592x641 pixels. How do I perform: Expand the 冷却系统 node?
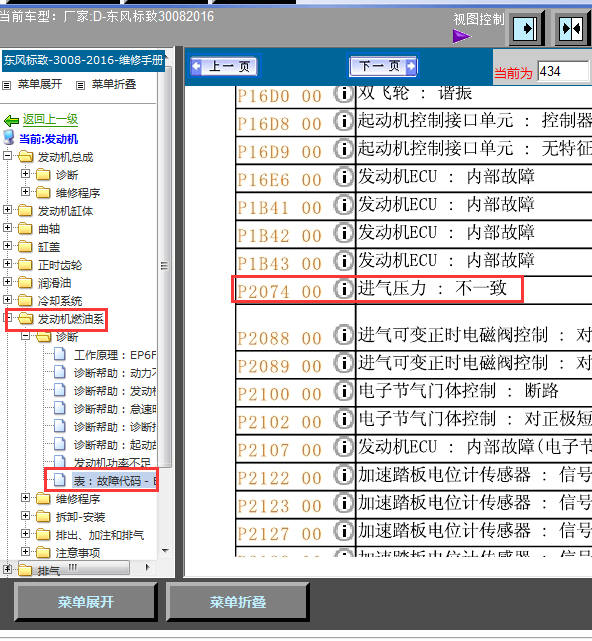click(7, 300)
